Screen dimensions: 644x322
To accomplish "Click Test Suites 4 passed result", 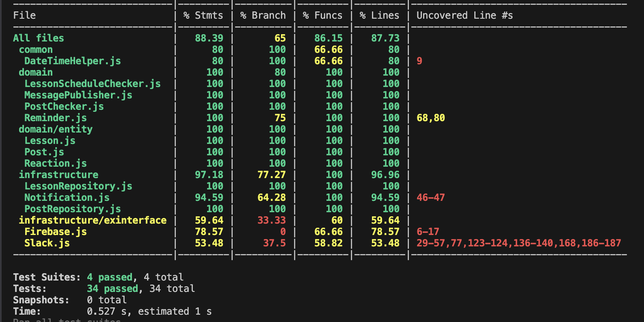I will click(x=110, y=277).
